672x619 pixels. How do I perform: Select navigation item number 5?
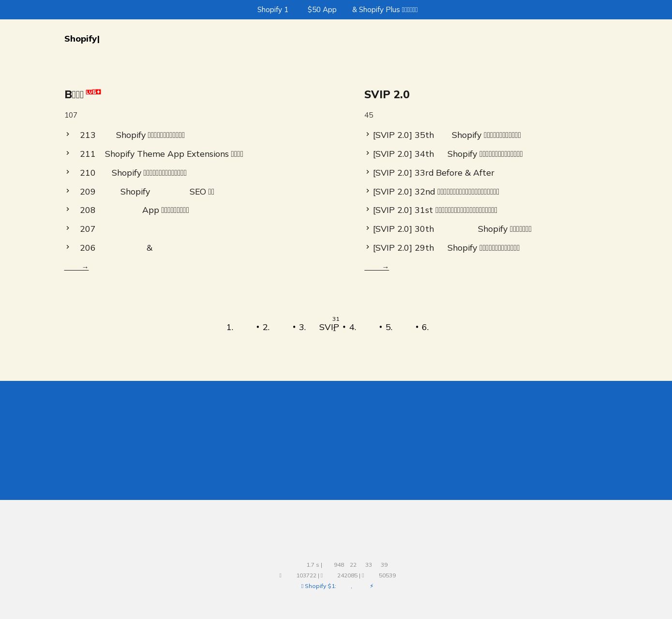pyautogui.click(x=399, y=327)
